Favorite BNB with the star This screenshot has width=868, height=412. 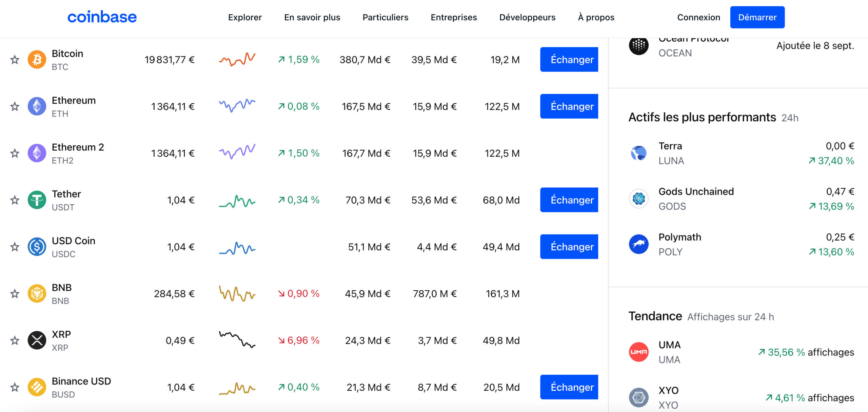[x=15, y=294]
